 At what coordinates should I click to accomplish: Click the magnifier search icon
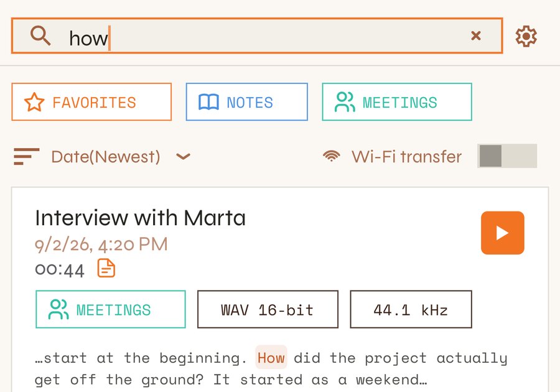[40, 35]
